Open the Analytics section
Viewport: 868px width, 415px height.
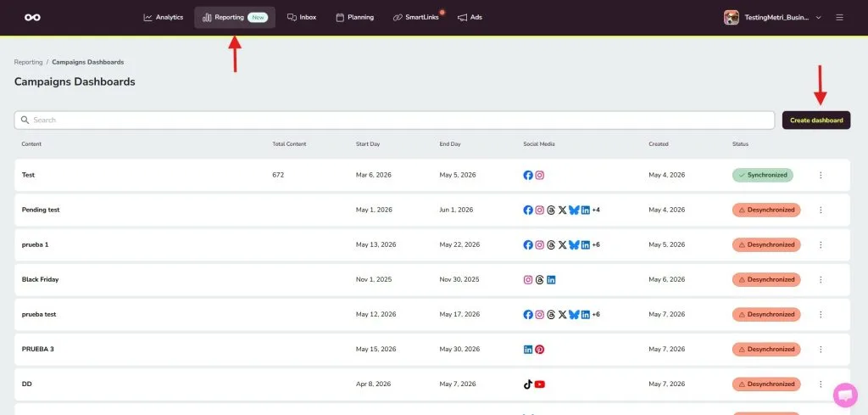164,17
